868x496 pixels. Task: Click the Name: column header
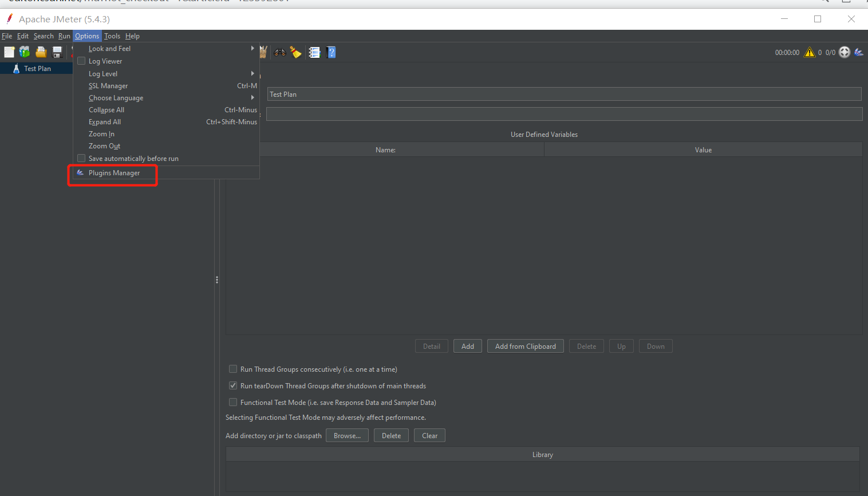(x=385, y=149)
